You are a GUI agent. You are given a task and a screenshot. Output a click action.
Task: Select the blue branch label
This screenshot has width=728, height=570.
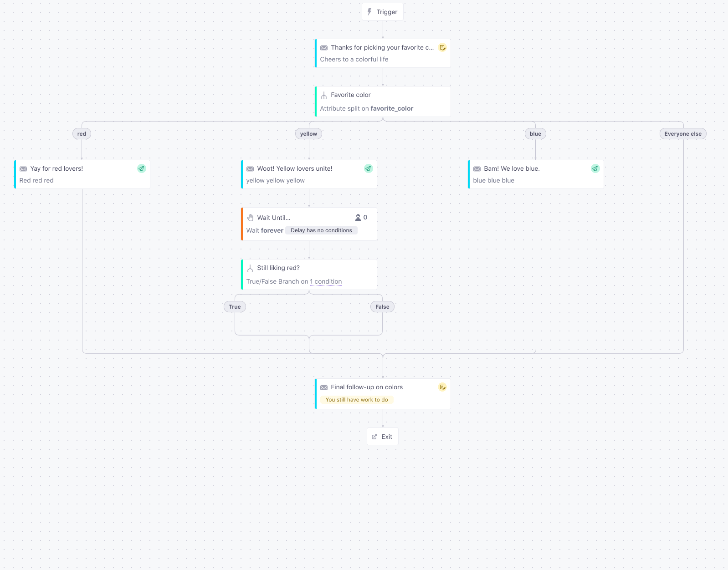tap(535, 134)
